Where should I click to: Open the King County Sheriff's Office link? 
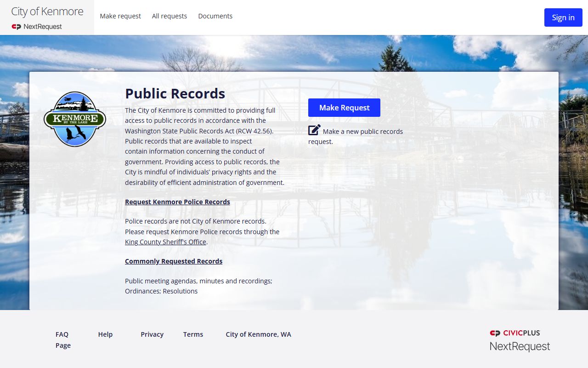[165, 242]
